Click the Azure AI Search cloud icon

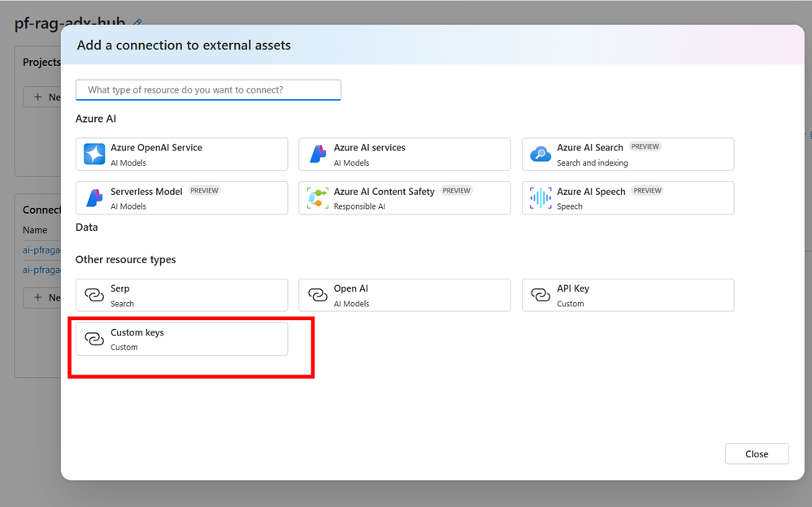[x=541, y=154]
